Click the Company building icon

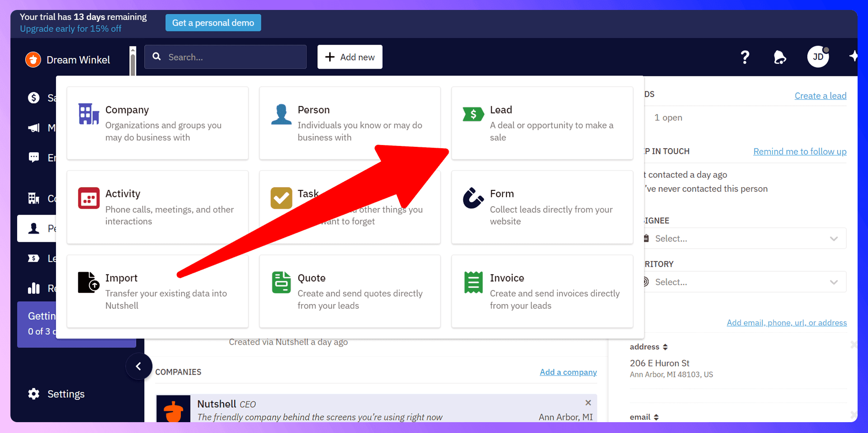tap(89, 114)
